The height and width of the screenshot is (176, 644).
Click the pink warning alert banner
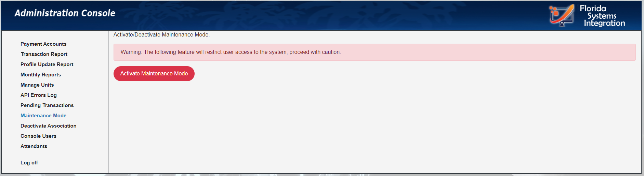click(x=374, y=52)
